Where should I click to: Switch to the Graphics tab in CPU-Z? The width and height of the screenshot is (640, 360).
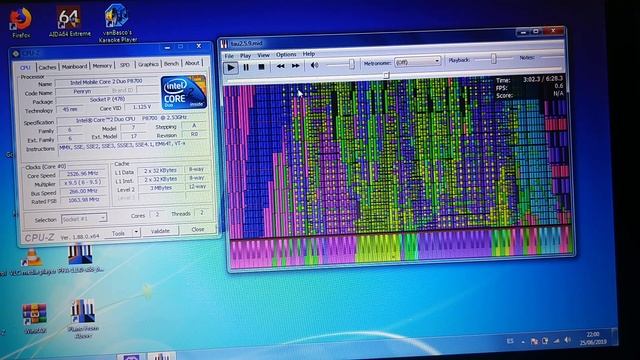[x=148, y=64]
